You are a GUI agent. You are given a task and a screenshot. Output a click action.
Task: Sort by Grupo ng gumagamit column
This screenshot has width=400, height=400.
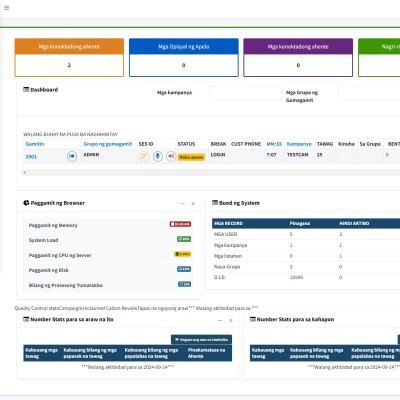[108, 144]
